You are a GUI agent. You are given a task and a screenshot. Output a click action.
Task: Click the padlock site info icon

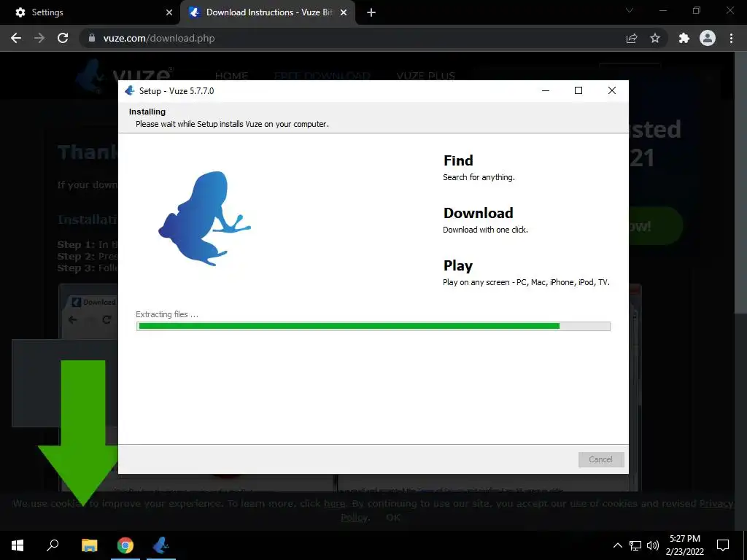point(92,38)
